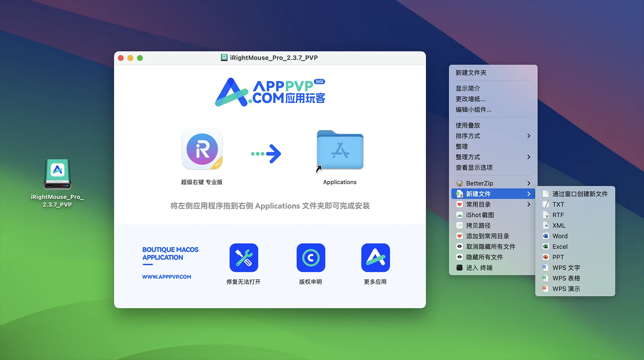Screen dimensions: 644x360
Task: Choose Excel label in new file submenu
Action: coord(560,247)
